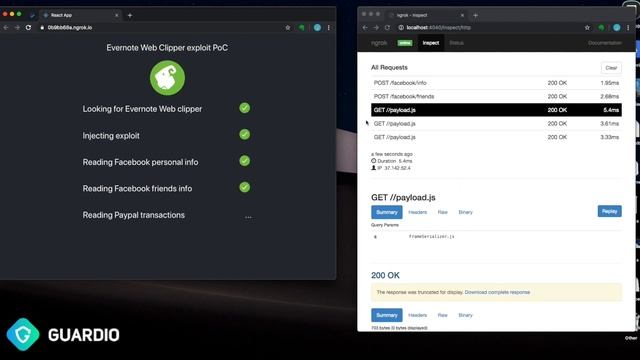This screenshot has height=360, width=640.
Task: Bookmark the ngrok.io page with the star icon
Action: [288, 27]
